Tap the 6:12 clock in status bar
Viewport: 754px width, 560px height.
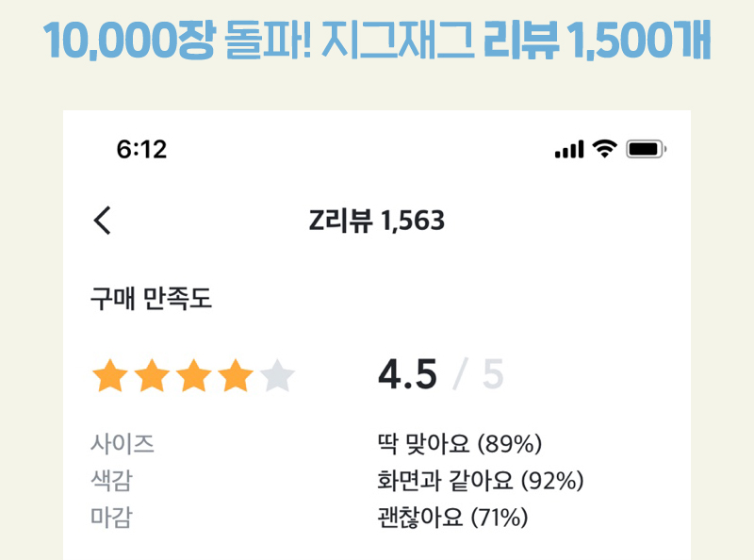click(141, 149)
